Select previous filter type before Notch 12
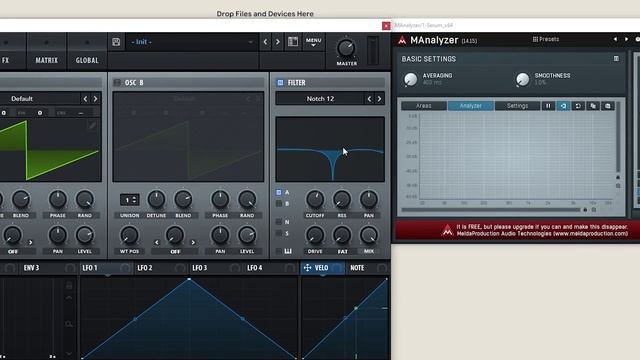Screen dimensions: 640x360 coord(369,99)
